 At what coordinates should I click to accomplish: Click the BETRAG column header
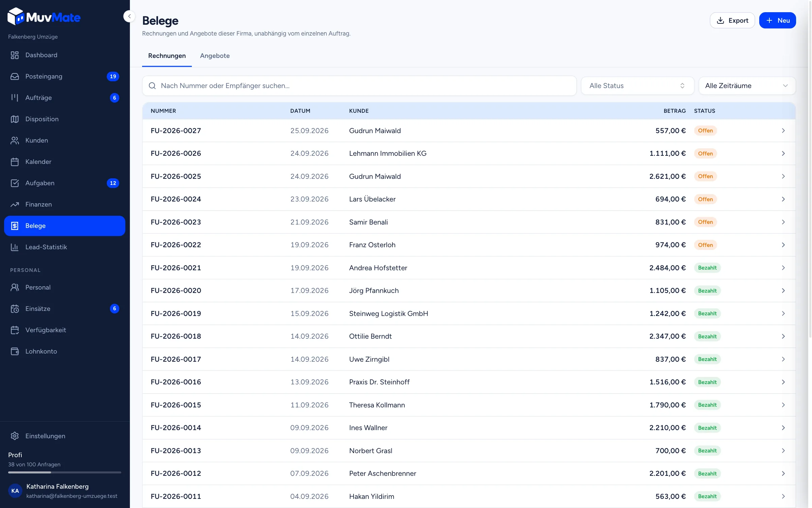coord(675,111)
